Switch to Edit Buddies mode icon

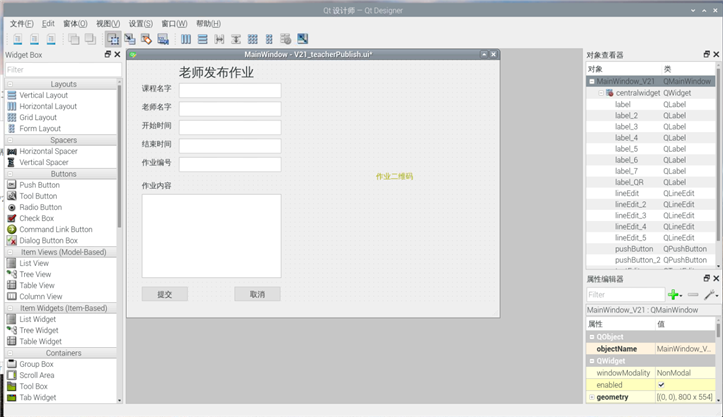tap(147, 39)
